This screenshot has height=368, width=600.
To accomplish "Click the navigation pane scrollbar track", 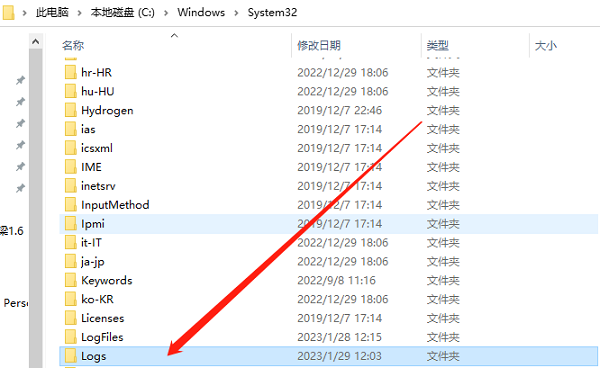I will [36, 208].
